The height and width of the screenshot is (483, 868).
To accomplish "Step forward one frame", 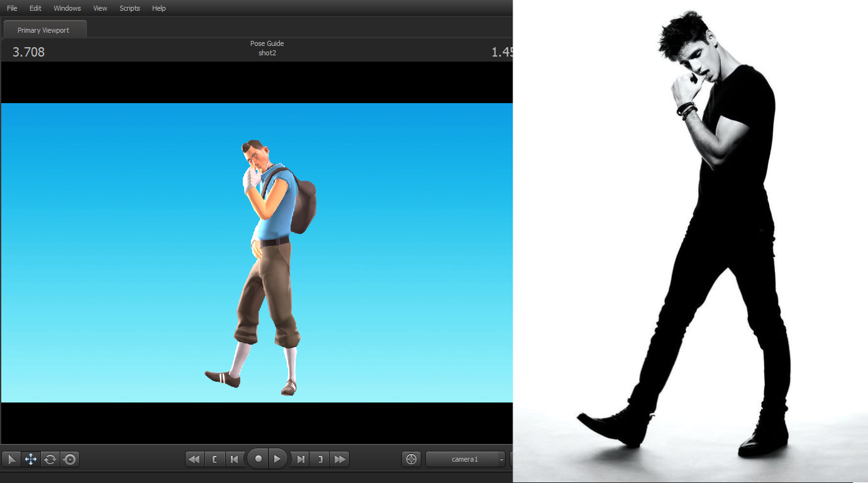I will point(301,459).
